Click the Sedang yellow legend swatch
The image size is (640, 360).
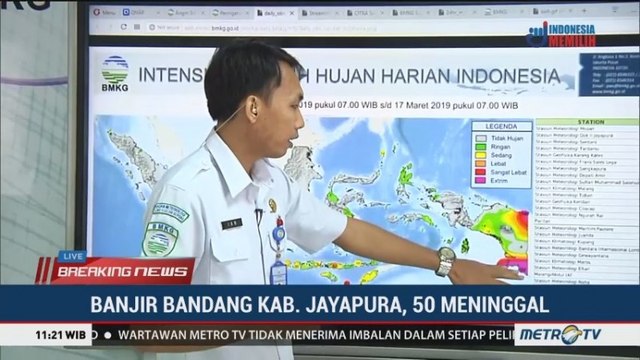coord(481,155)
